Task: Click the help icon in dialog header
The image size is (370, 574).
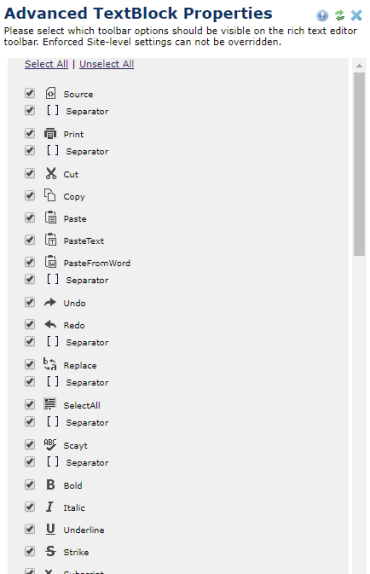Action: coord(322,15)
